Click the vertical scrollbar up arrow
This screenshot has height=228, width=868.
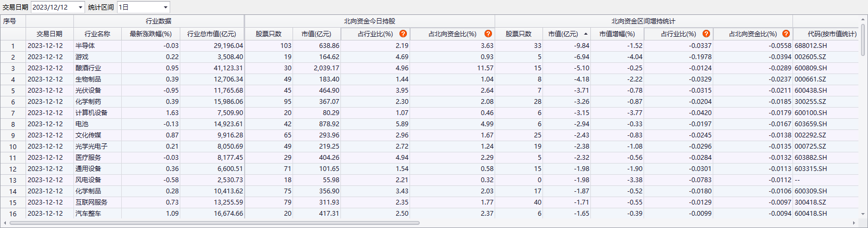(863, 19)
